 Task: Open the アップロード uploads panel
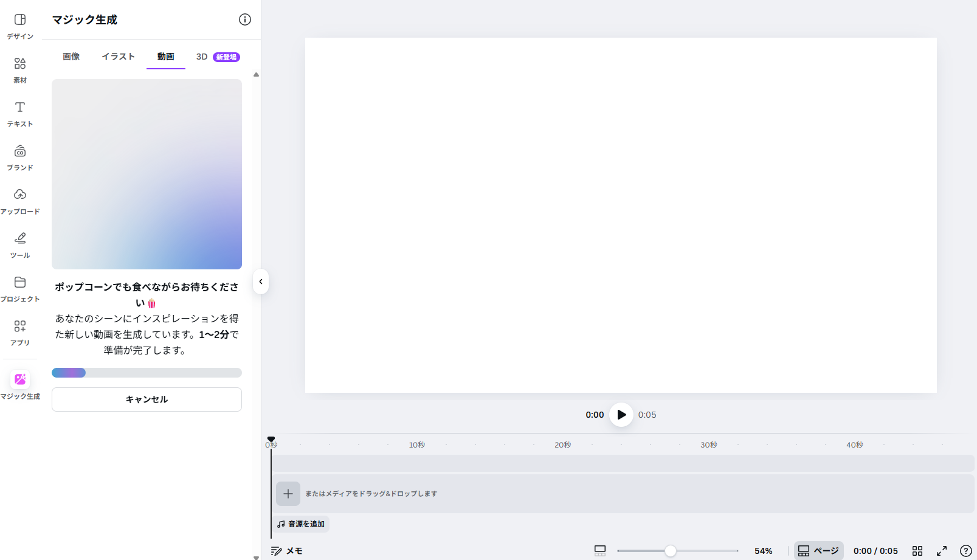coord(20,201)
